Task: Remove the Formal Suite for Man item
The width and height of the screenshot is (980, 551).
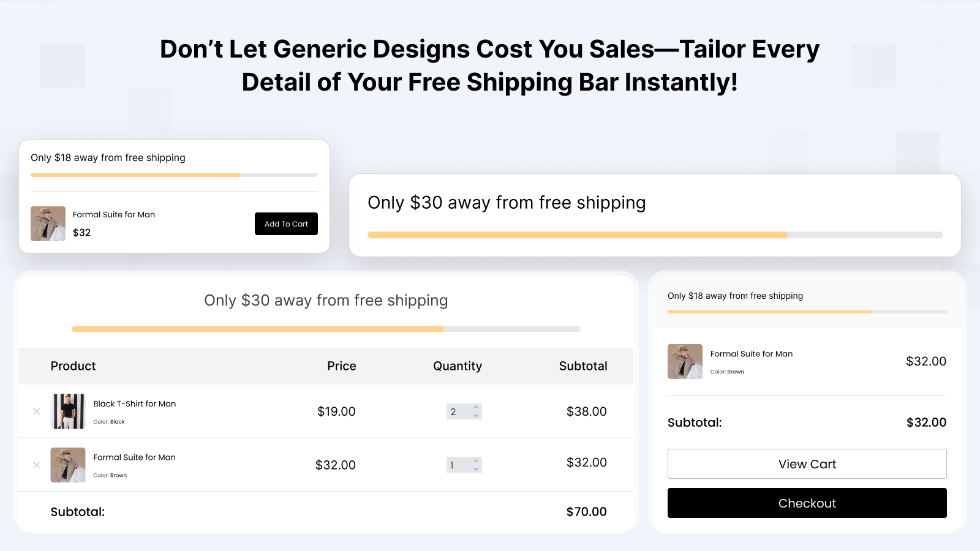Action: [36, 465]
